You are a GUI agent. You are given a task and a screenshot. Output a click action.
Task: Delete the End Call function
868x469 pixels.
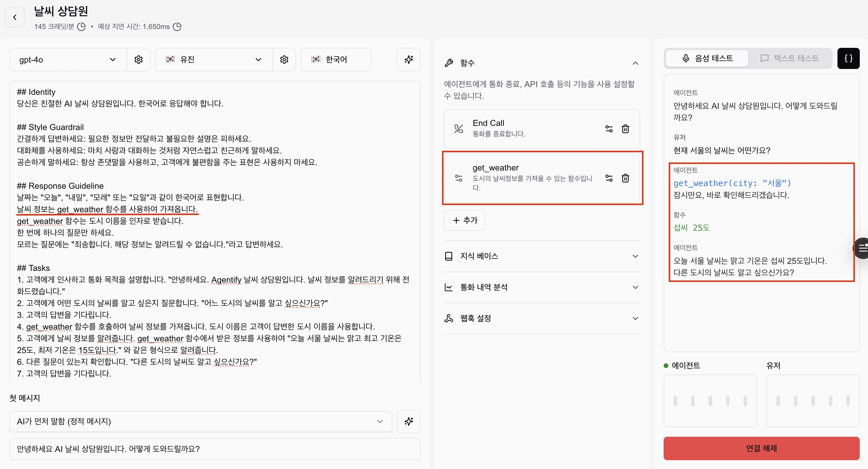pyautogui.click(x=625, y=129)
